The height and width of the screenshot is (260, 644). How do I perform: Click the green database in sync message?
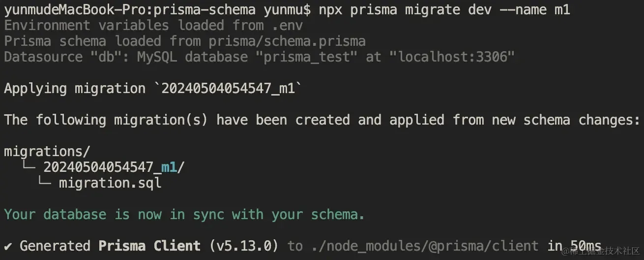coord(184,215)
